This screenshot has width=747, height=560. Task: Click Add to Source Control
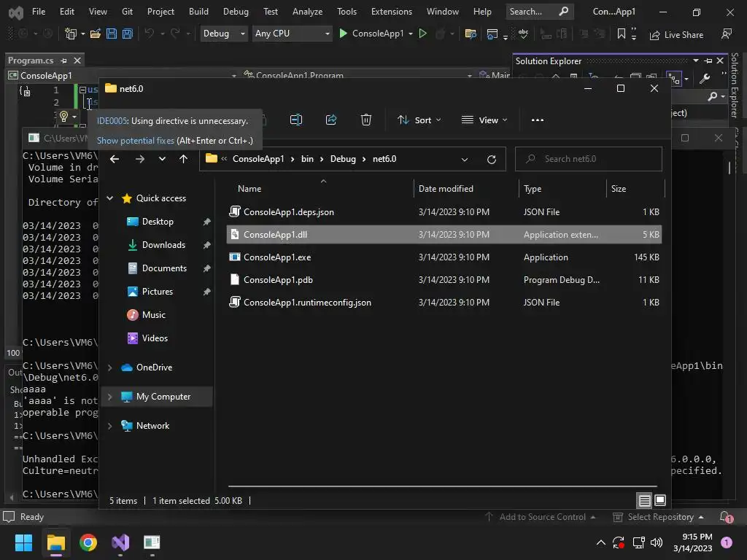pyautogui.click(x=540, y=517)
